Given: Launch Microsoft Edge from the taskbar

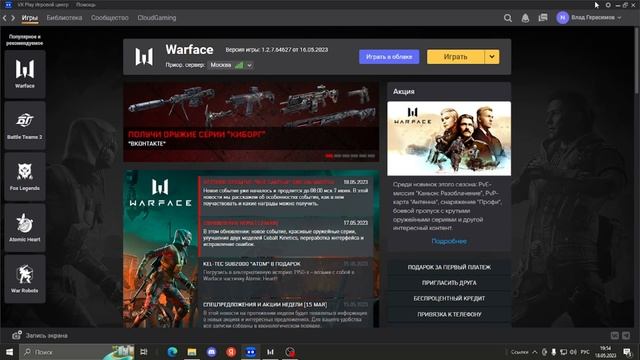Looking at the screenshot, I should point(172,352).
